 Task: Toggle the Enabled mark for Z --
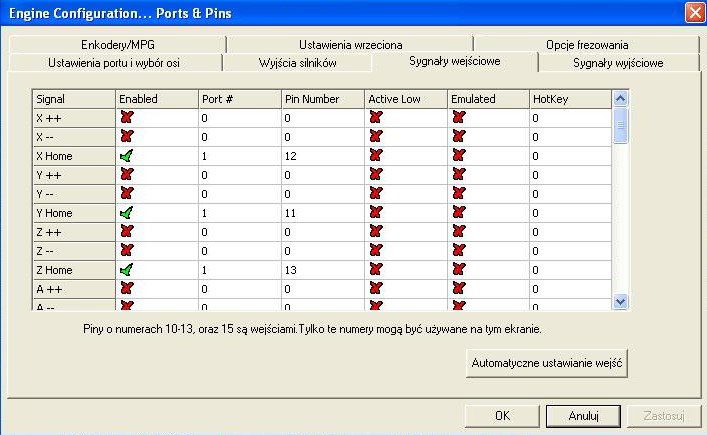click(127, 250)
